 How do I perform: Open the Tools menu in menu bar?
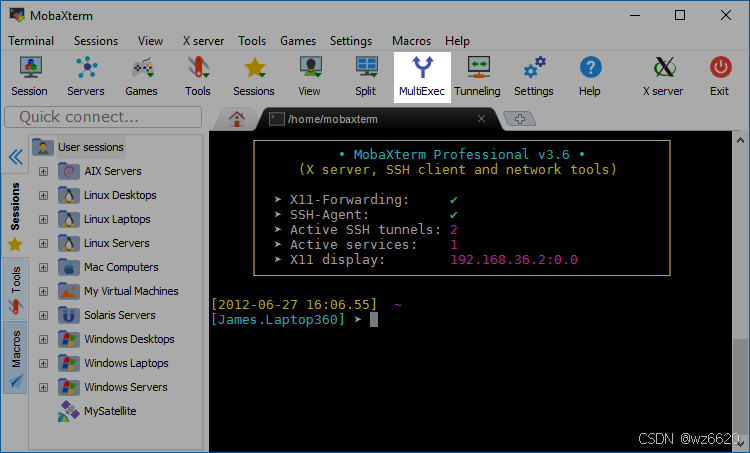tap(252, 41)
